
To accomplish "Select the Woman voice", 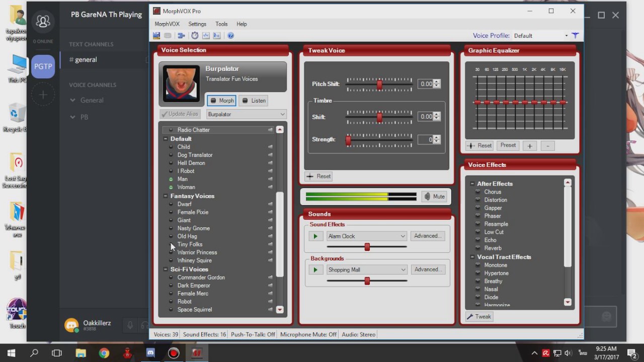I will point(186,187).
